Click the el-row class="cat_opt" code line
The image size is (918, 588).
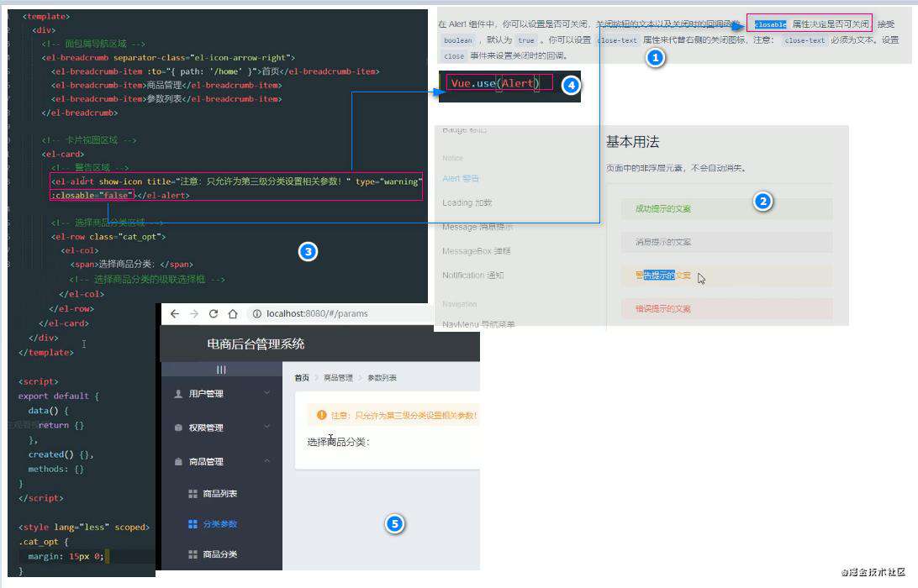click(108, 237)
